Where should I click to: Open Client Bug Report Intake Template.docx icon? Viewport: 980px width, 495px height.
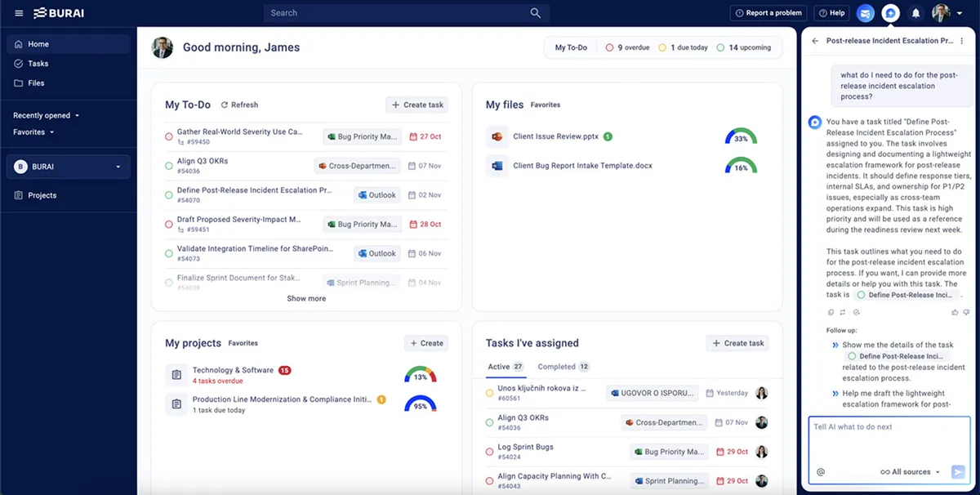tap(497, 166)
